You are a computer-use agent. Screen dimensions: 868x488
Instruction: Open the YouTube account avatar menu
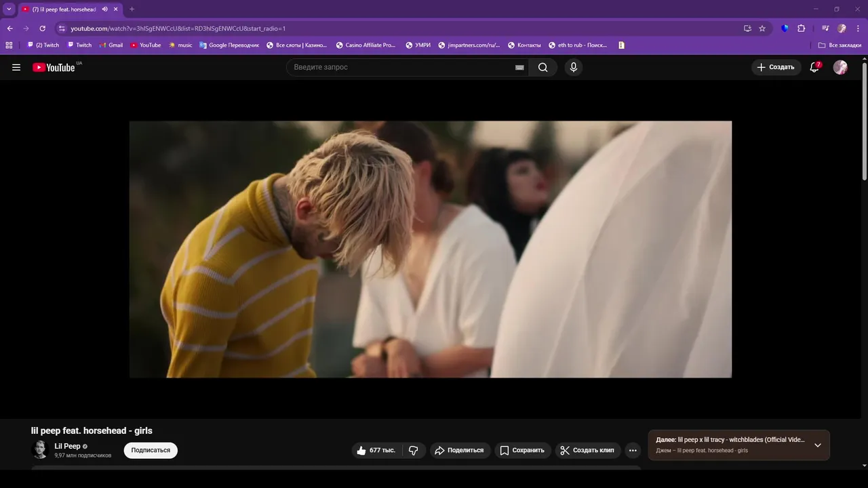point(840,67)
